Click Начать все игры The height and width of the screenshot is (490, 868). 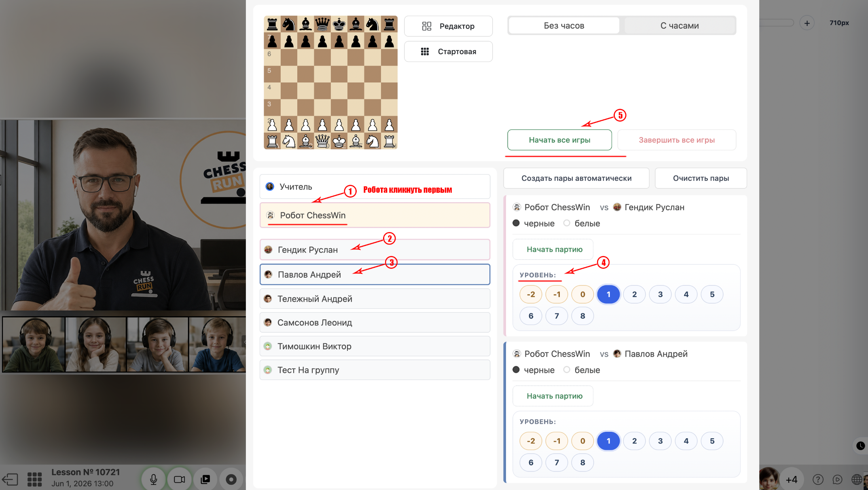[559, 140]
